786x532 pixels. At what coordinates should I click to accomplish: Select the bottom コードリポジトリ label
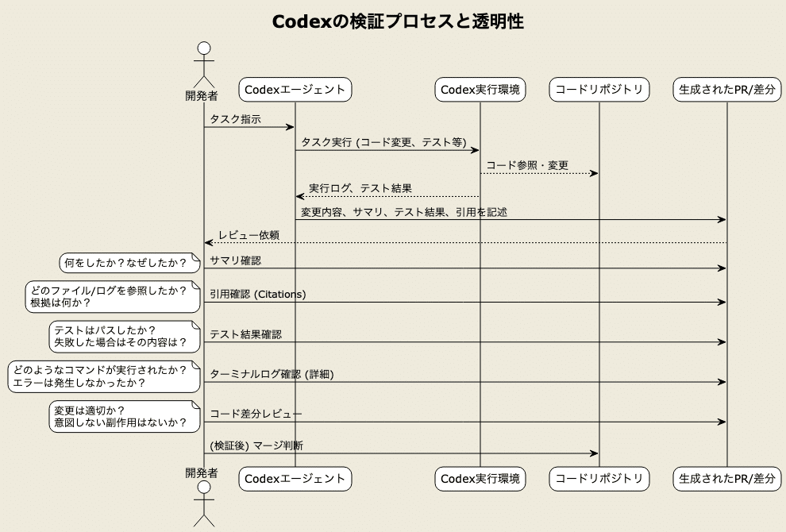599,479
